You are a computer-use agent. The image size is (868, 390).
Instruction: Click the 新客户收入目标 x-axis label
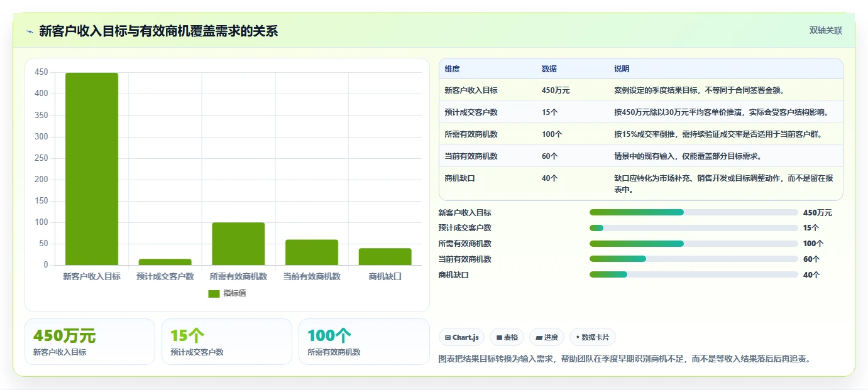click(x=92, y=276)
